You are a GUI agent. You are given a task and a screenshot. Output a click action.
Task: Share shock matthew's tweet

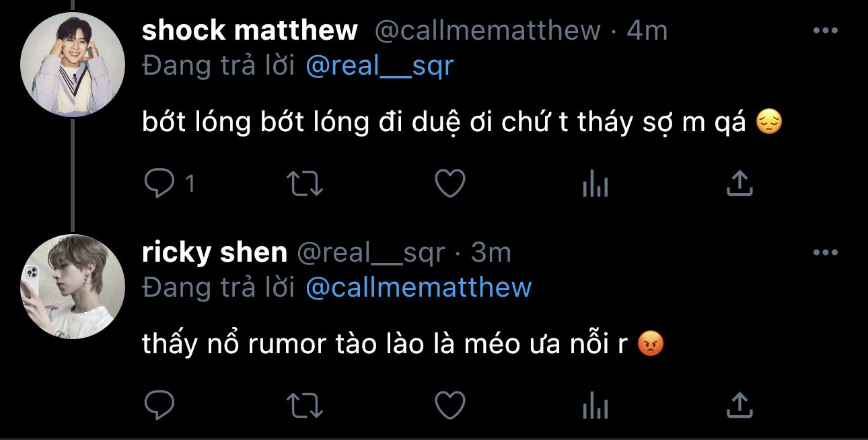coord(739,183)
